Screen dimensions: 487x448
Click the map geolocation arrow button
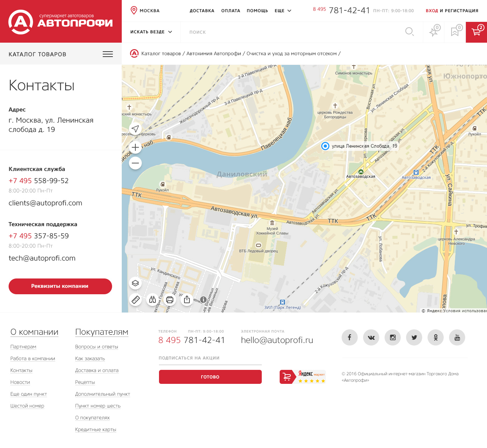(x=135, y=129)
